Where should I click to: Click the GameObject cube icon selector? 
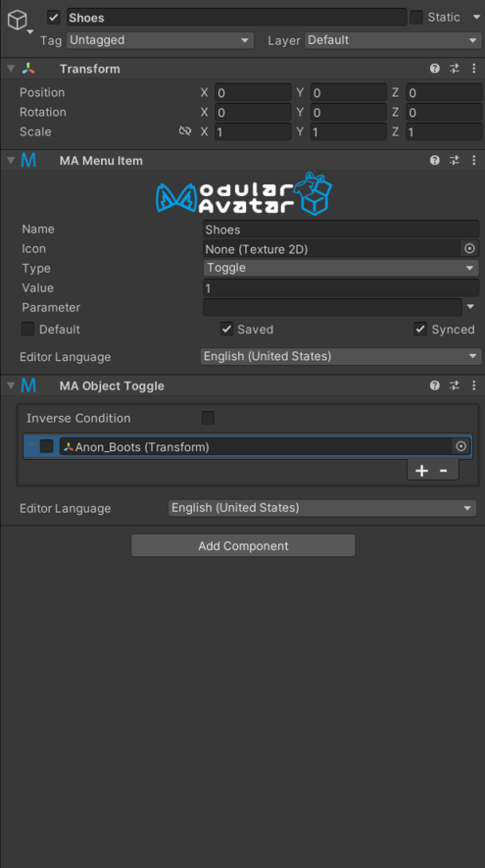click(x=19, y=21)
